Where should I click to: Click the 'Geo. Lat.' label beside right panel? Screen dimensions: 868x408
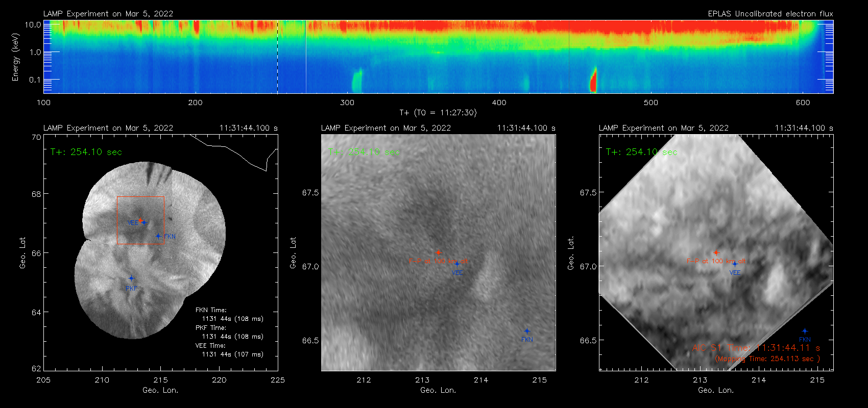571,253
